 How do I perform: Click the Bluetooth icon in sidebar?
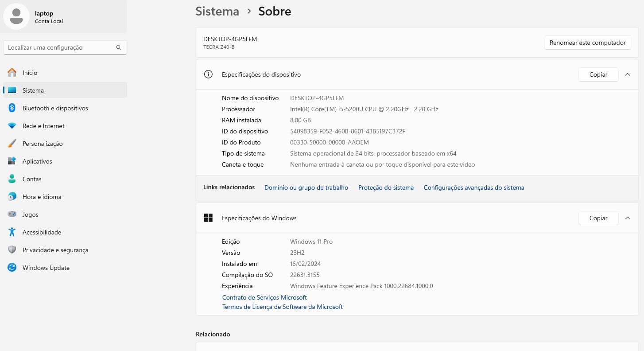pos(12,108)
